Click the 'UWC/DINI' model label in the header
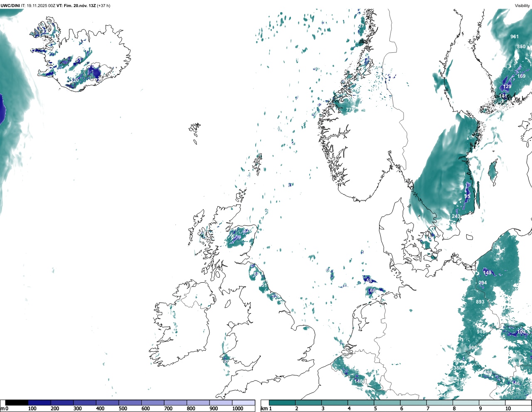Viewport: 532px width, 412px height. (x=10, y=6)
